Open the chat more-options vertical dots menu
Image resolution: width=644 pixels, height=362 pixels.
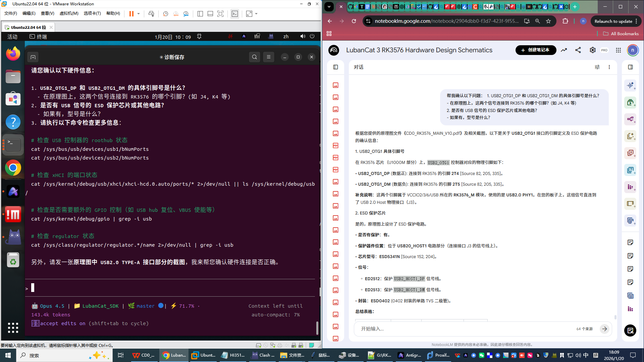(609, 67)
